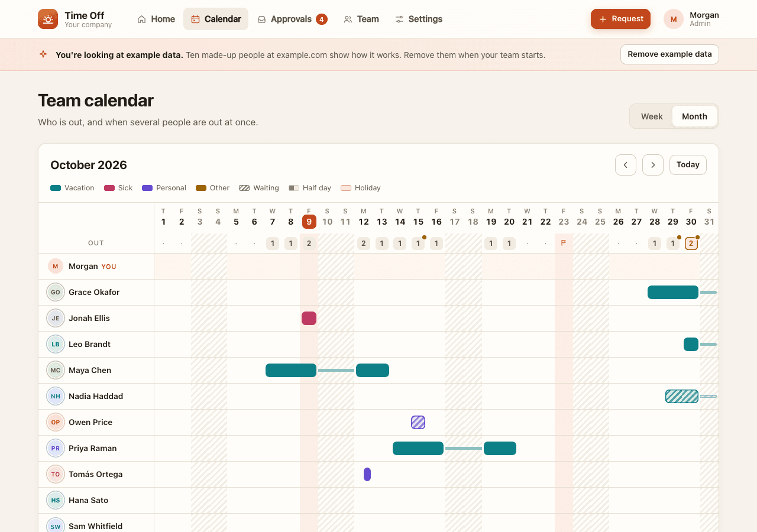757x532 pixels.
Task: Click Tomás Ortega's half-day personal block
Action: tap(367, 474)
